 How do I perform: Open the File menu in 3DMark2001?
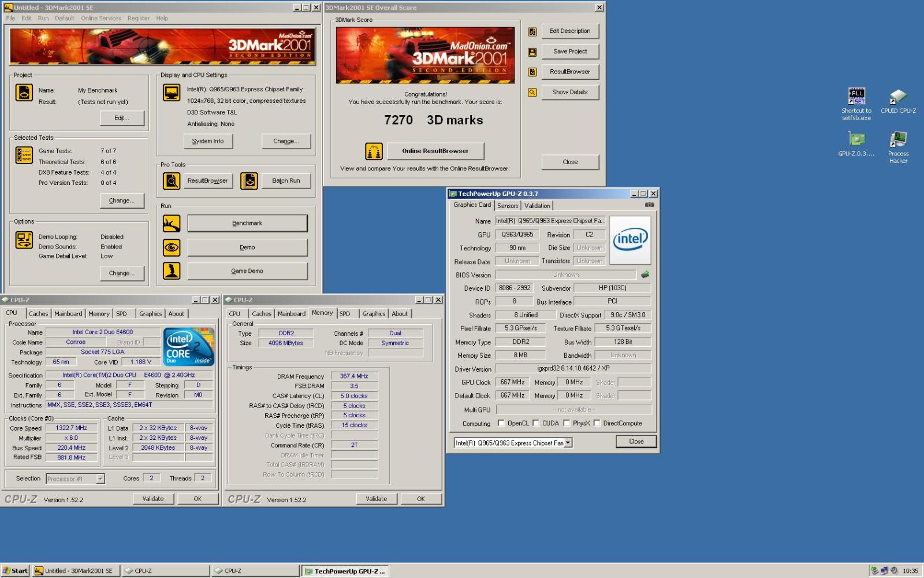(x=10, y=18)
